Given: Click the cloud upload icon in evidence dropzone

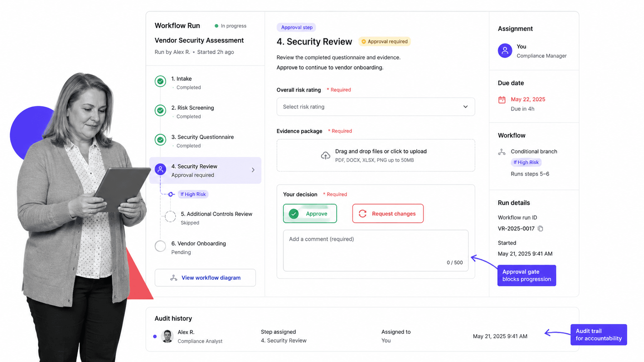Looking at the screenshot, I should tap(325, 155).
